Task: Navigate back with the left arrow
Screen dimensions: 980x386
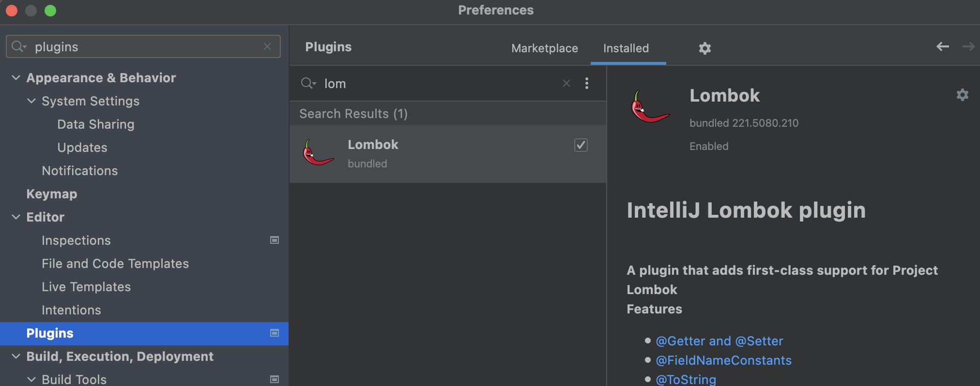Action: pos(943,46)
